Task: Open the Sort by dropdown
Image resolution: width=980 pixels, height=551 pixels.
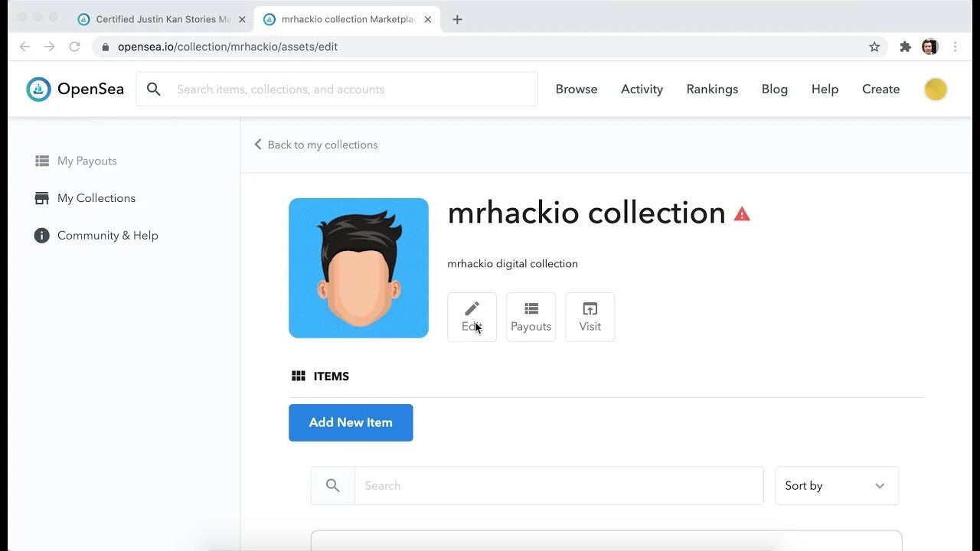Action: click(x=837, y=485)
